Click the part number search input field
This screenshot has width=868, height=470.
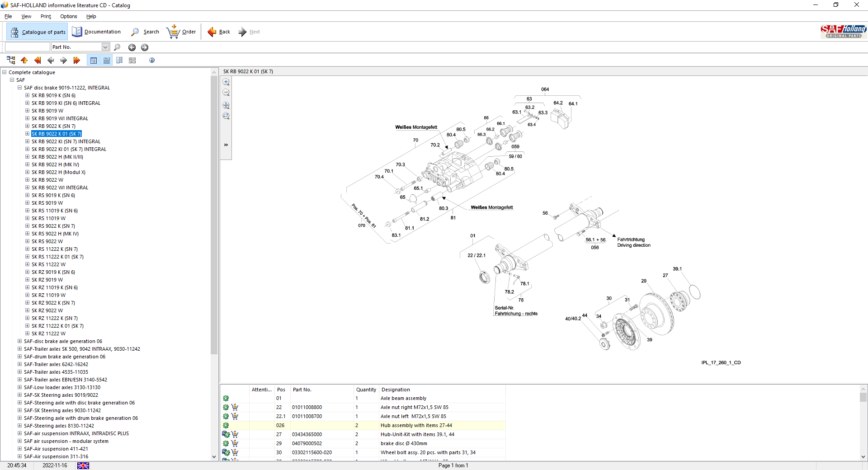click(x=27, y=47)
